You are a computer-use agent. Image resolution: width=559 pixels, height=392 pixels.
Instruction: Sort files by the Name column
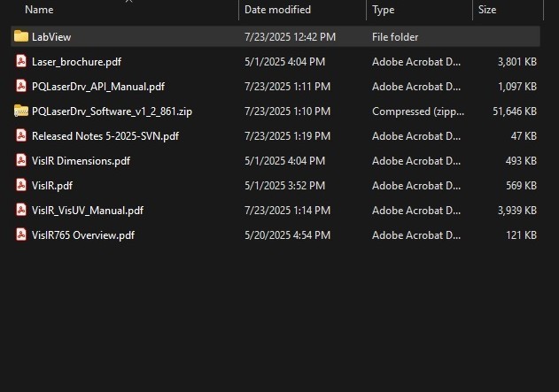[40, 10]
